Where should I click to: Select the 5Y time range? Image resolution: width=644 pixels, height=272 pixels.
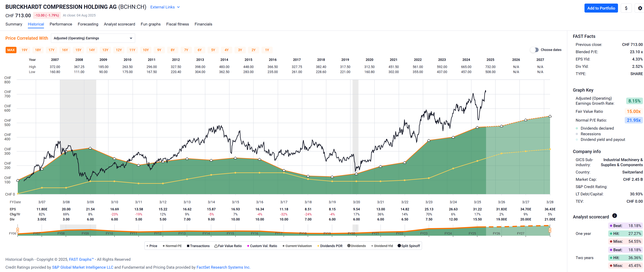(x=213, y=50)
